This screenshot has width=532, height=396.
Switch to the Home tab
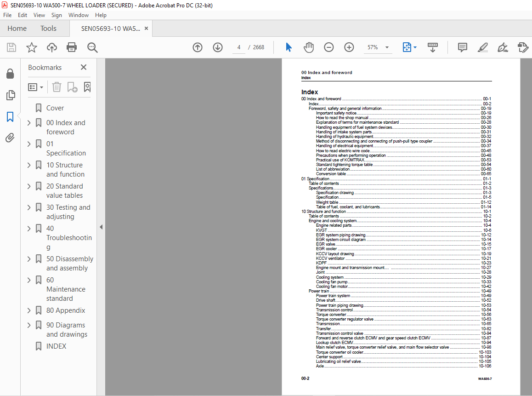(17, 29)
